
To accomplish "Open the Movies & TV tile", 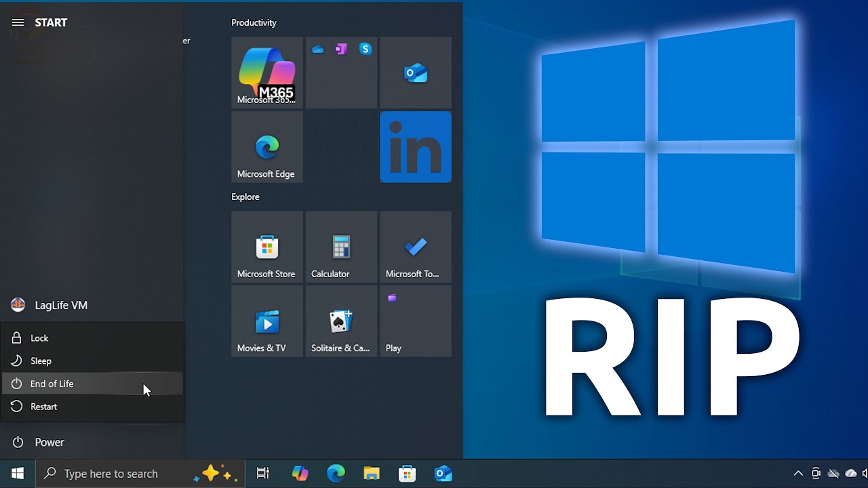I will coord(267,321).
